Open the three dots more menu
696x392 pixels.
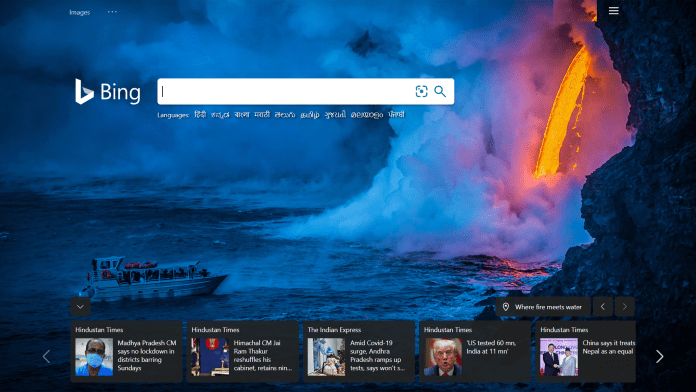click(x=112, y=12)
